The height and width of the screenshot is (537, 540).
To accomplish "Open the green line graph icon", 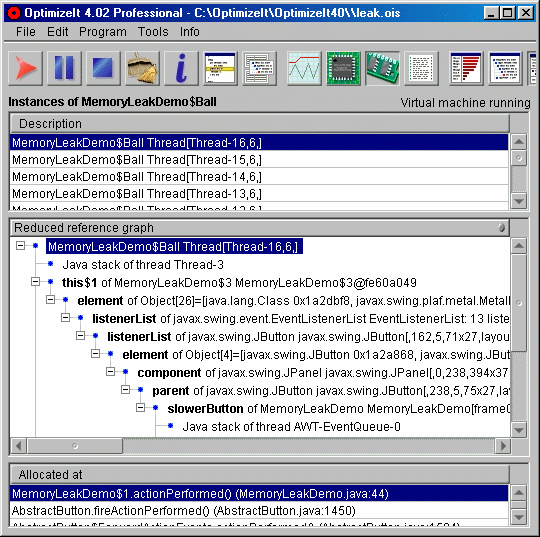I will coord(304,68).
